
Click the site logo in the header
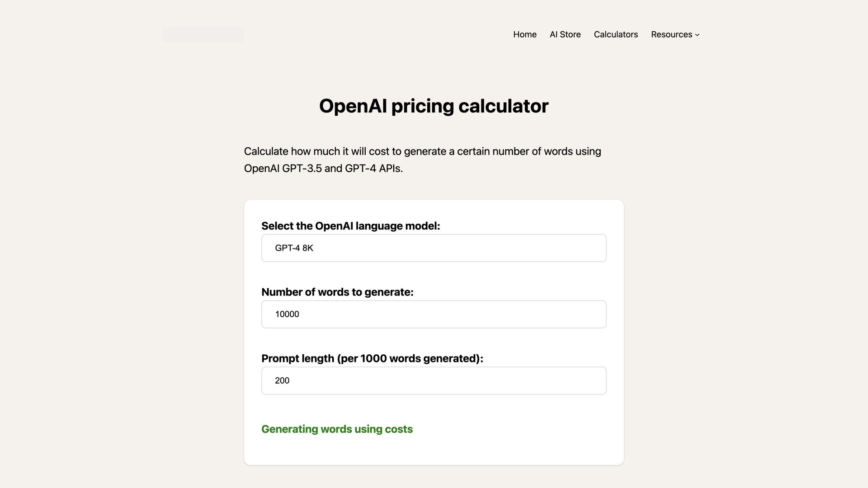click(203, 33)
